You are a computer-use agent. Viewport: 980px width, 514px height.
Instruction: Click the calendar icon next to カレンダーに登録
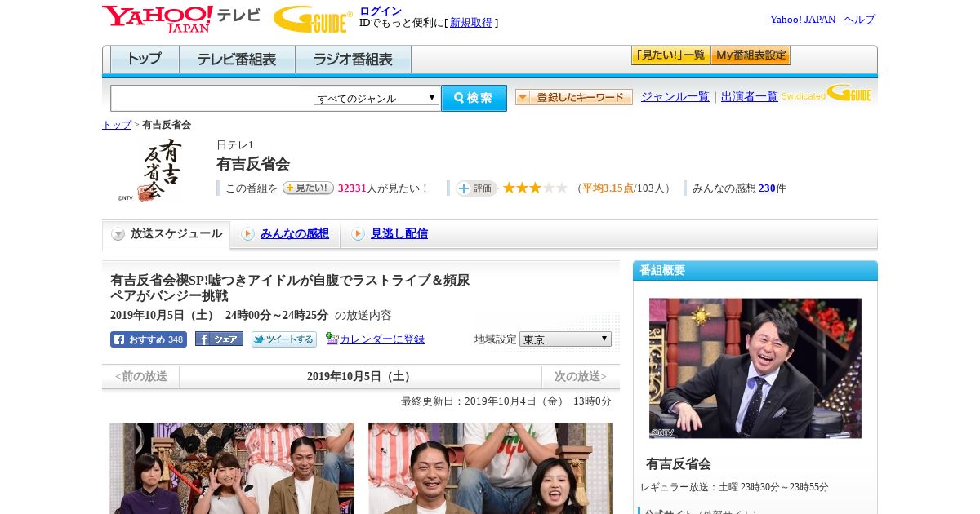click(332, 339)
